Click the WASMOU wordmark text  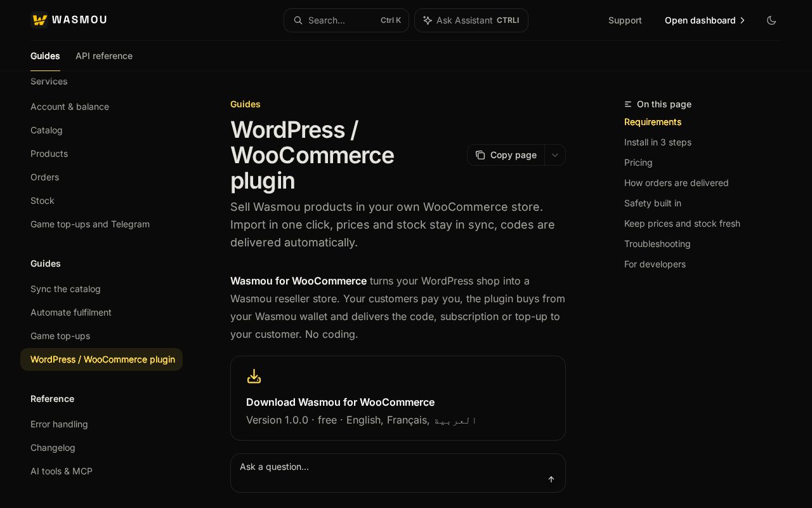tap(79, 20)
